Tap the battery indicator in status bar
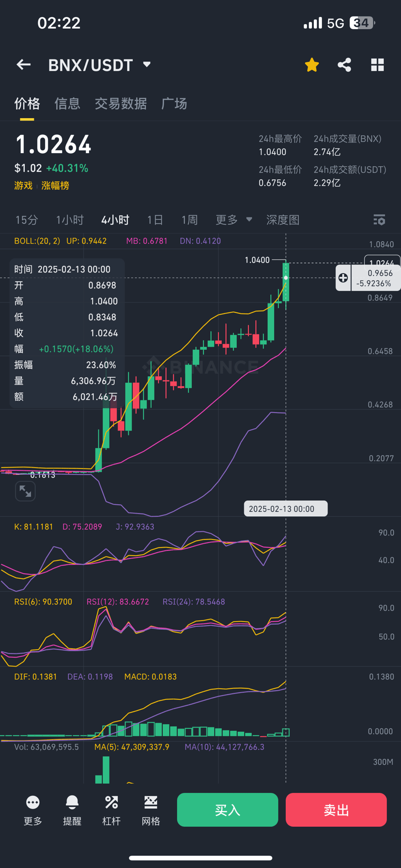 362,23
